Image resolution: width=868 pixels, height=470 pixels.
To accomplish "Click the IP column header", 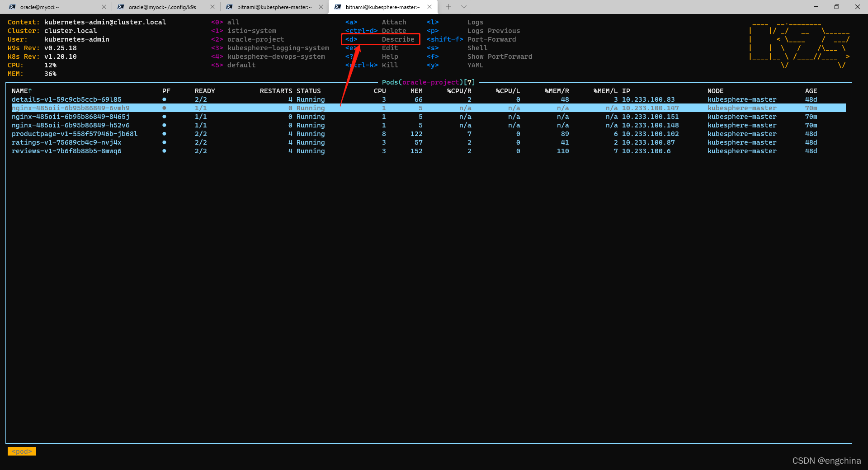I will [626, 91].
